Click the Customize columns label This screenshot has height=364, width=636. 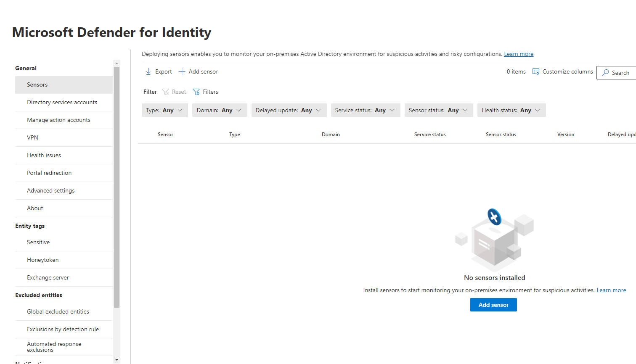tap(567, 72)
